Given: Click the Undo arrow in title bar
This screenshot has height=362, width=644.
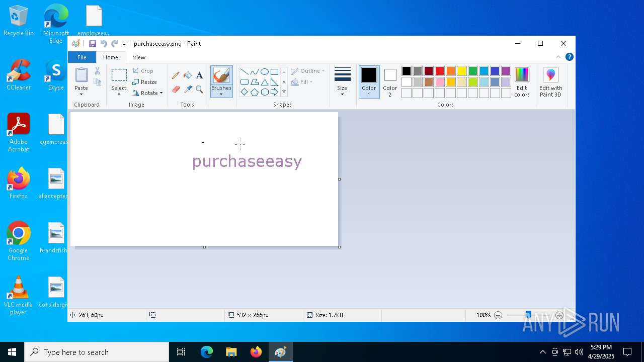Looking at the screenshot, I should (x=104, y=44).
